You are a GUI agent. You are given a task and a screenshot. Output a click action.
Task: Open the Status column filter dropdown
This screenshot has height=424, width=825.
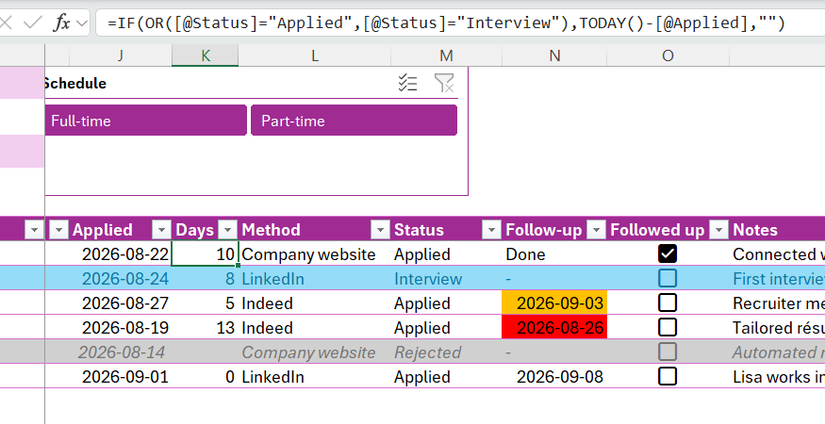point(491,230)
